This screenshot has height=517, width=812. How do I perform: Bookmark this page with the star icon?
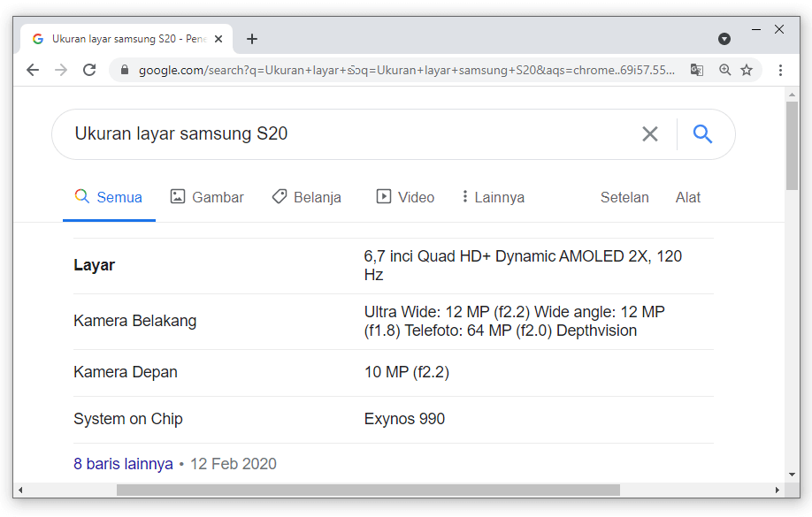[x=747, y=70]
